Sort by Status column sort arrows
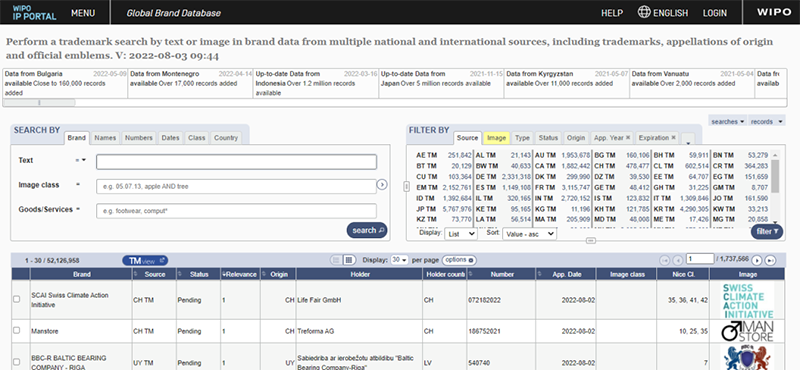This screenshot has height=370, width=800. 180,275
